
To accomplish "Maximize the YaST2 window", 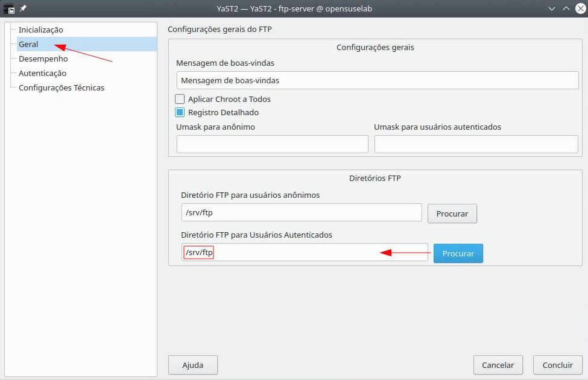I will coord(566,8).
